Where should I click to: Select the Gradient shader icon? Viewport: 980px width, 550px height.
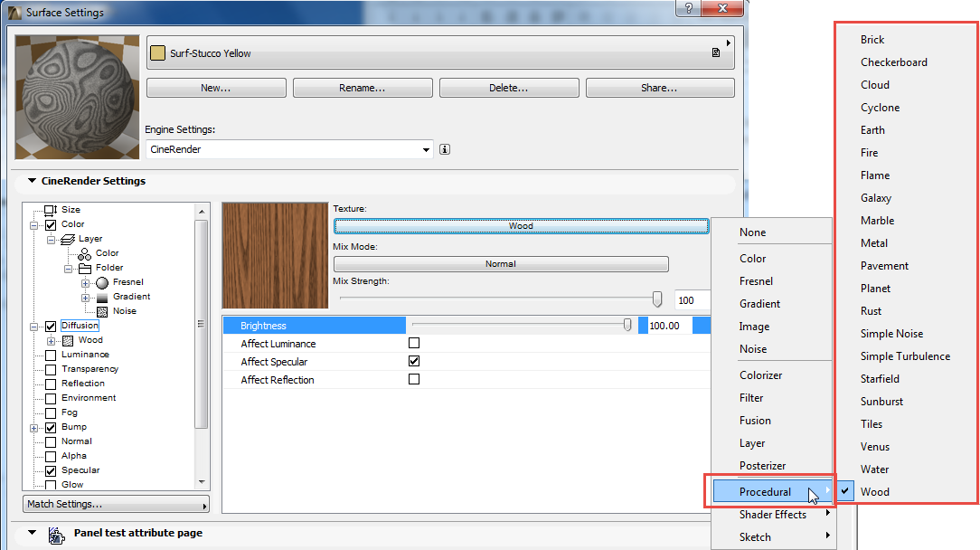point(102,298)
